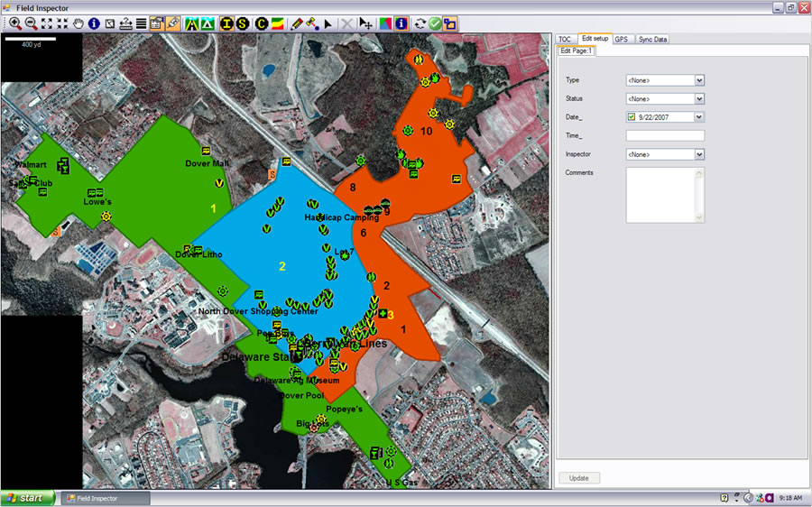Open the Type dropdown

coord(699,80)
